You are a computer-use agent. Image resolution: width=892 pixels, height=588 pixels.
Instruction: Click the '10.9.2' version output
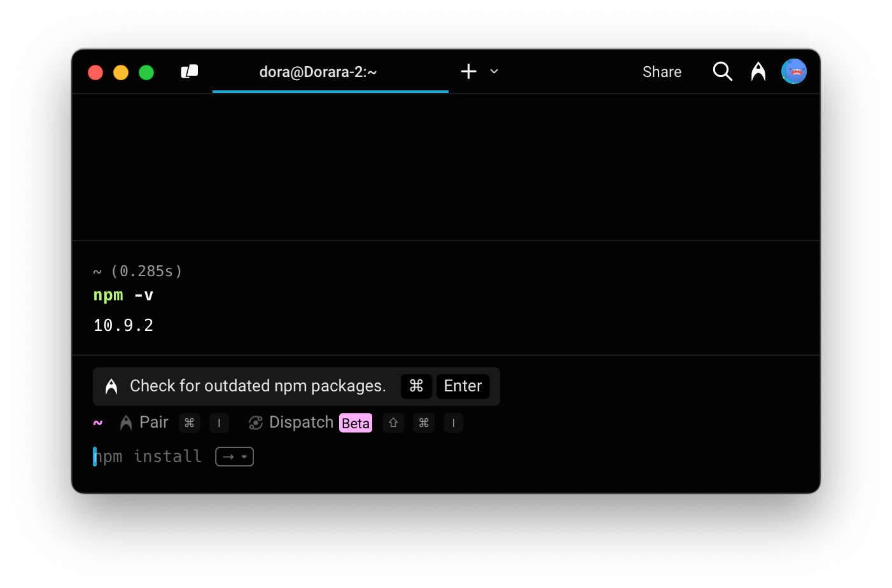pyautogui.click(x=123, y=325)
